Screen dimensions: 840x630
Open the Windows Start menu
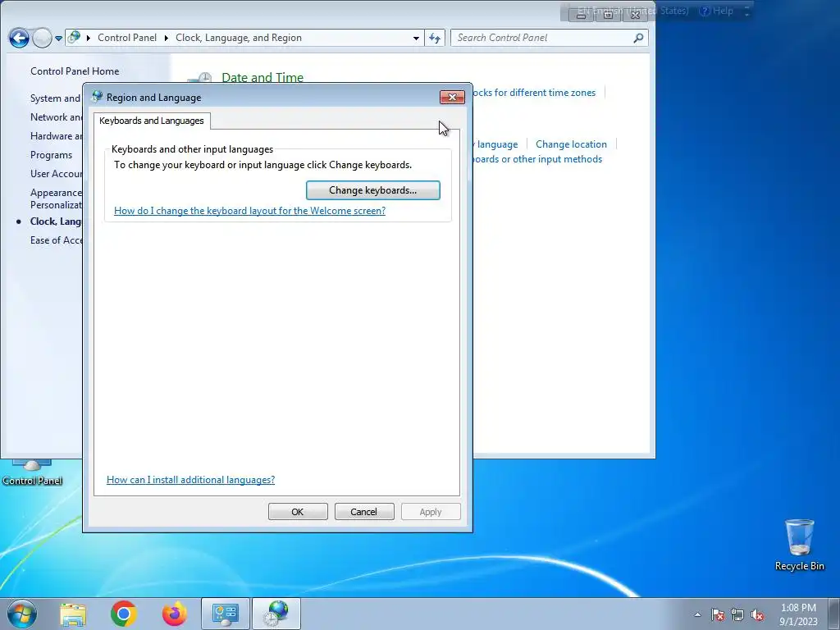point(22,614)
